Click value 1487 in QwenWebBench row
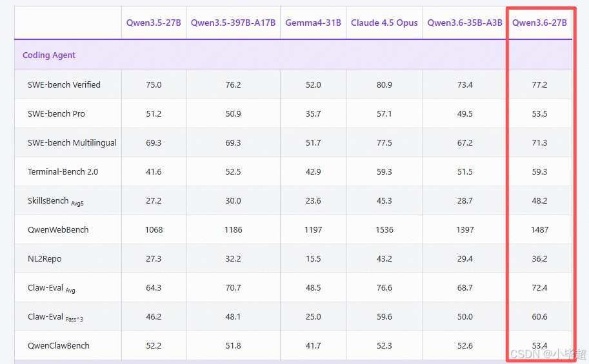Screen dimensions: 589x364 click(539, 229)
